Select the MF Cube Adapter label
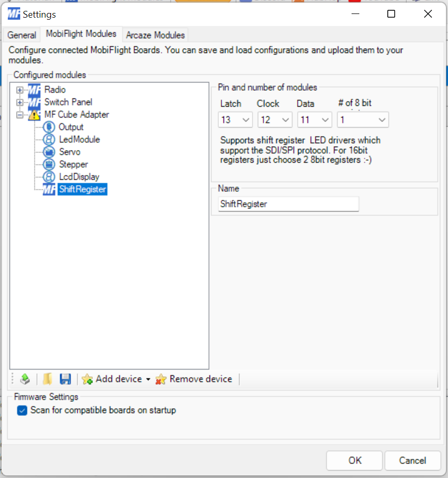Viewport: 448px width, 478px height. 77,115
